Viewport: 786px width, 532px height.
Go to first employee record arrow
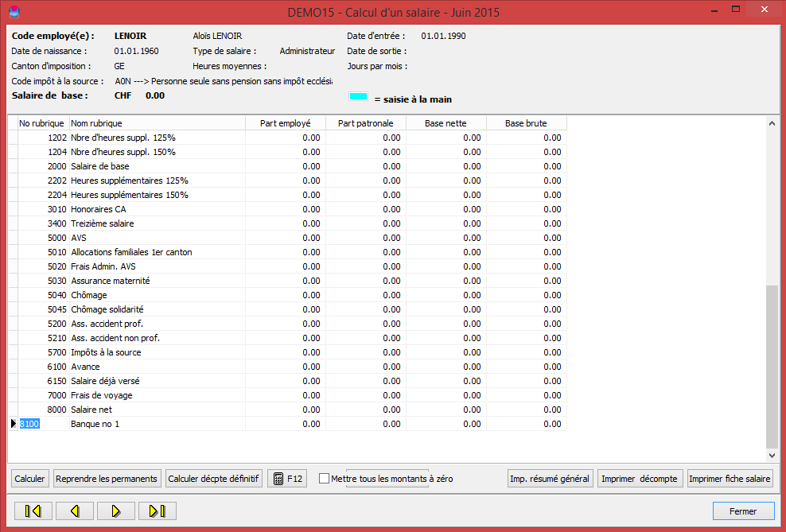33,511
